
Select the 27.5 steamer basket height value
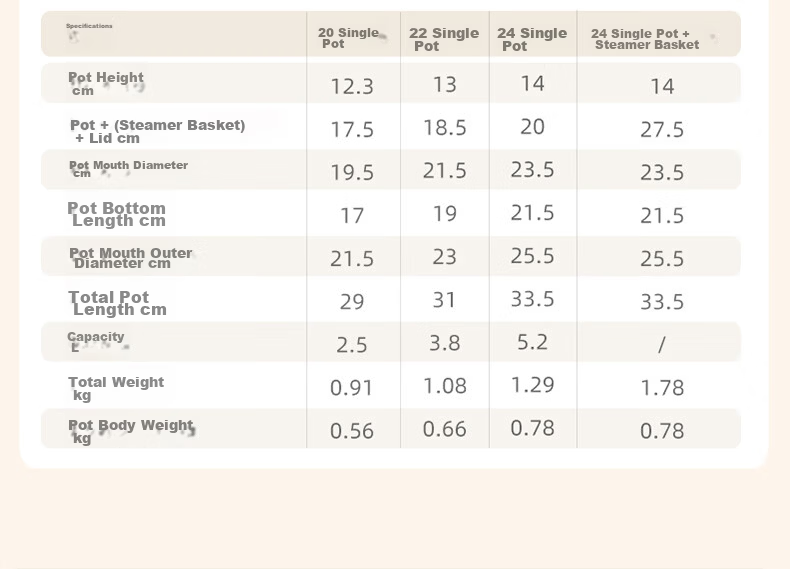coord(662,130)
